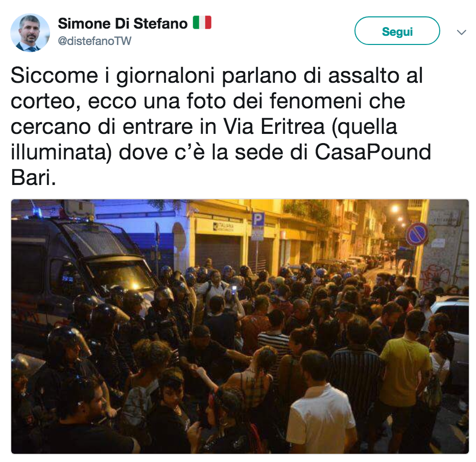Click the bright street lamp in the photo

click(394, 209)
